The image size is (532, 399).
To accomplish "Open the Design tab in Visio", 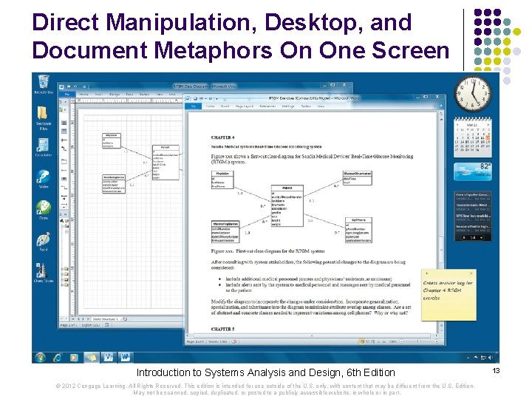I will pos(115,95).
